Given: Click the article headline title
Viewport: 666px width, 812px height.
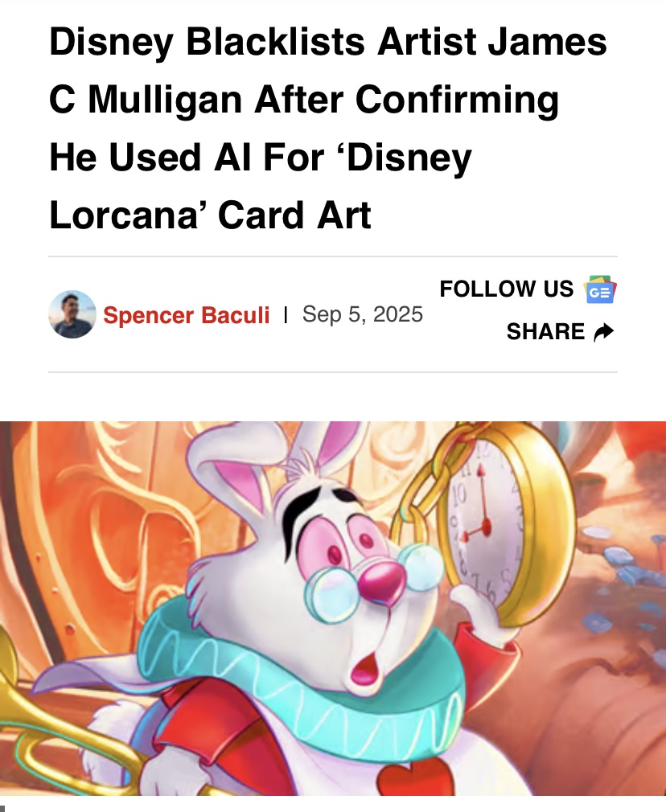Looking at the screenshot, I should tap(327, 129).
